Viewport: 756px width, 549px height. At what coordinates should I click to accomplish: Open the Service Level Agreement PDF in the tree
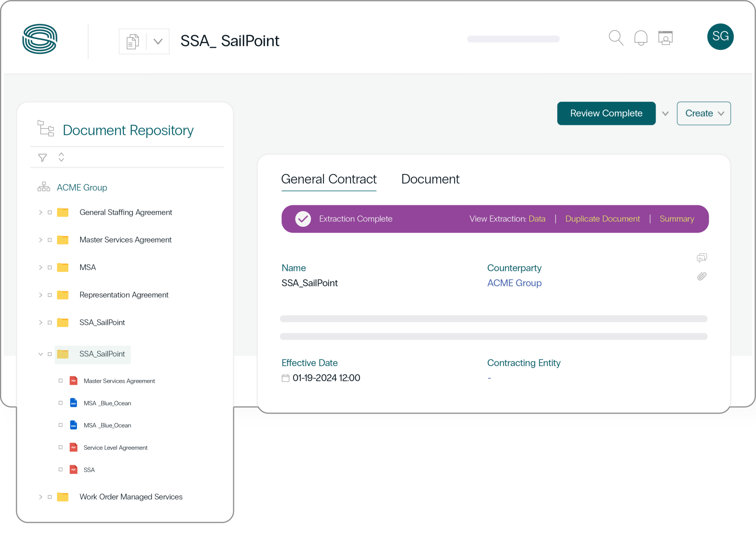coord(115,447)
